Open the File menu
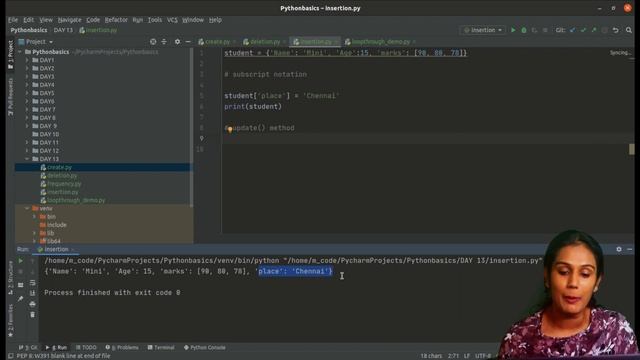The image size is (640, 360). point(13,20)
